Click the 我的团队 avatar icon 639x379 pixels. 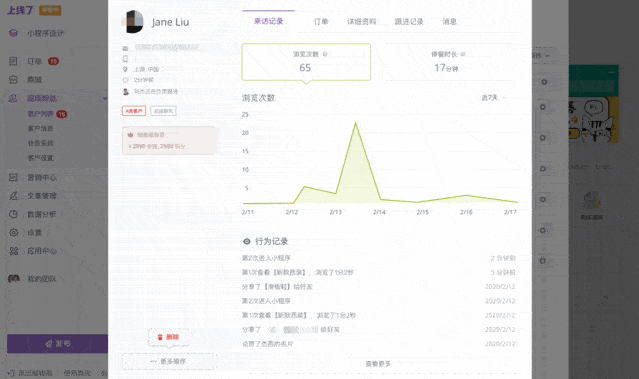14,279
